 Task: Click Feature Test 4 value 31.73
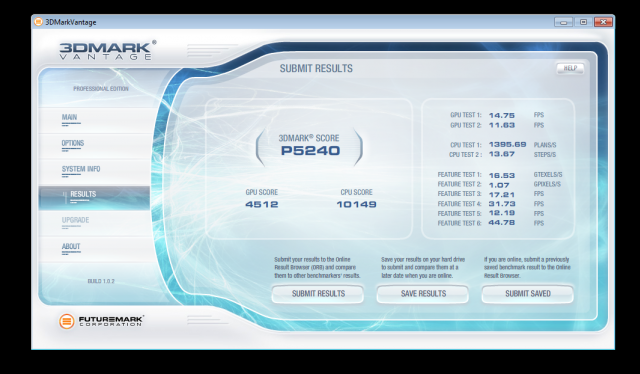(502, 204)
